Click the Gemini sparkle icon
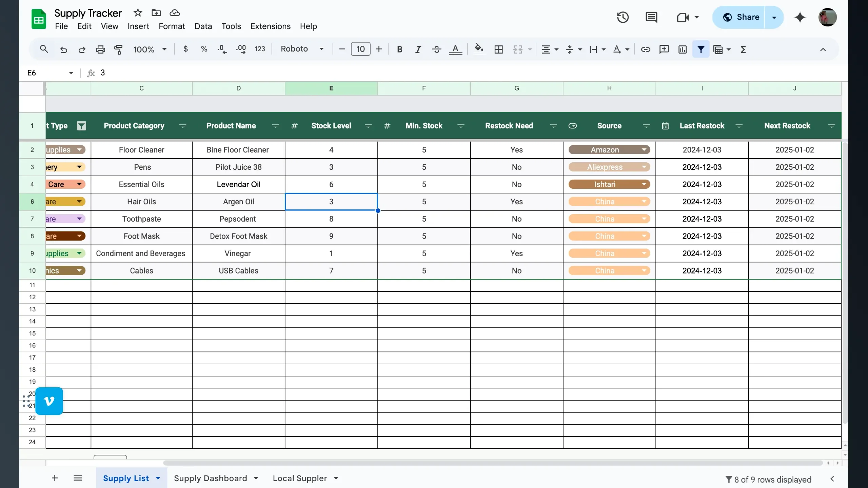Screen dimensions: 868x488 (x=800, y=17)
